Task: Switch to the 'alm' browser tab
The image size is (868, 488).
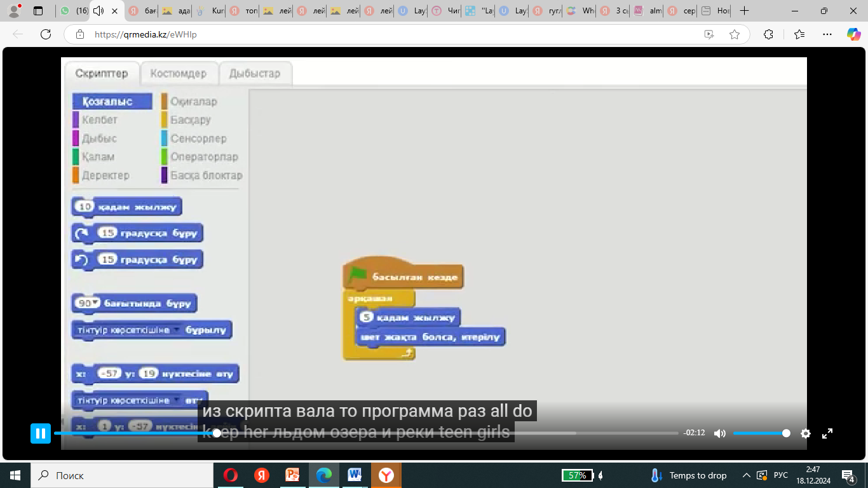Action: [646, 11]
